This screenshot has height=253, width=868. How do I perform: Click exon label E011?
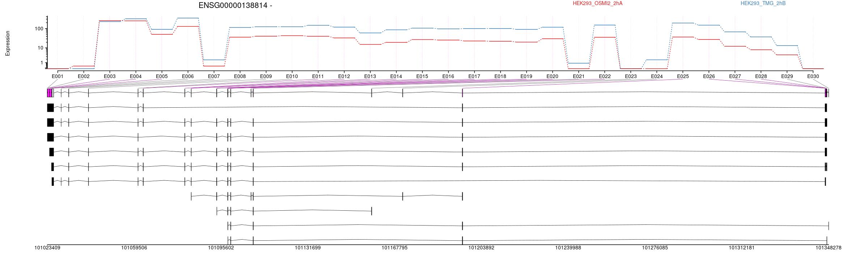[318, 76]
